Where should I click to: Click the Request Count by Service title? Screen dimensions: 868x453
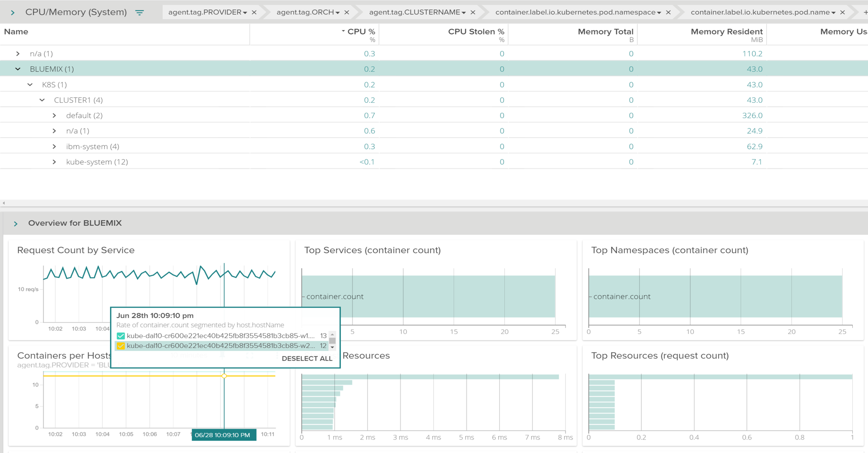pos(76,250)
